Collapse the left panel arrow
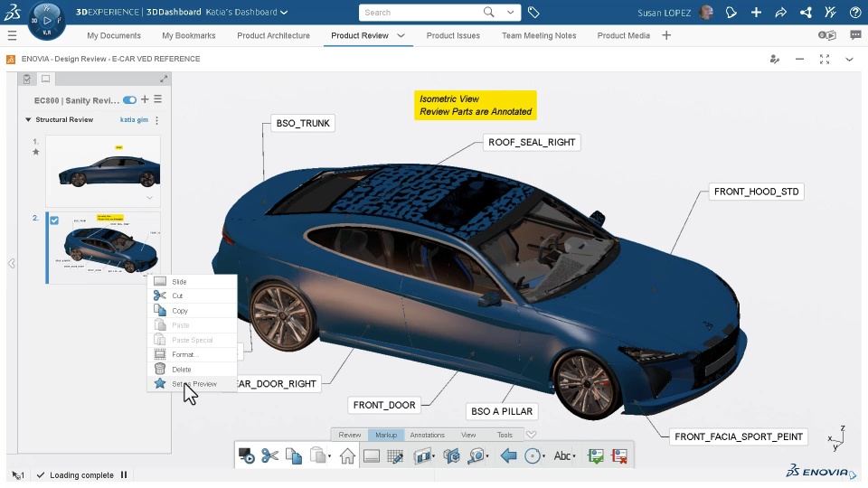The width and height of the screenshot is (868, 488). click(x=12, y=263)
